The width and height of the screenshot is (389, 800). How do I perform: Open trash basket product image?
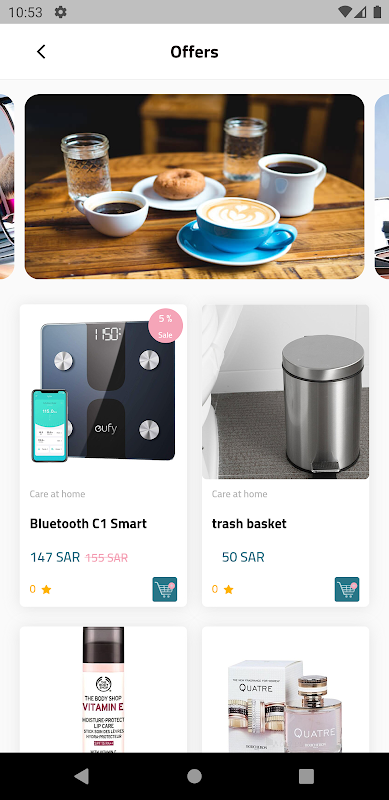coord(285,392)
